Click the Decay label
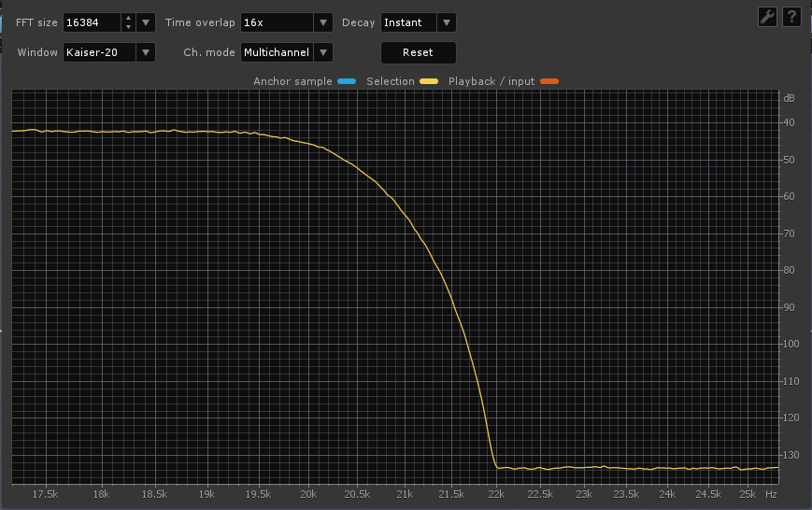 point(359,22)
